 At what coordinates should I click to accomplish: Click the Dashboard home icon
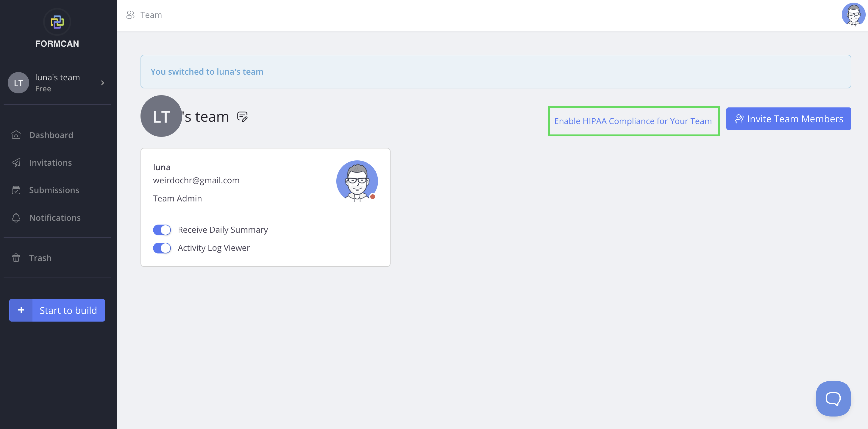[16, 135]
